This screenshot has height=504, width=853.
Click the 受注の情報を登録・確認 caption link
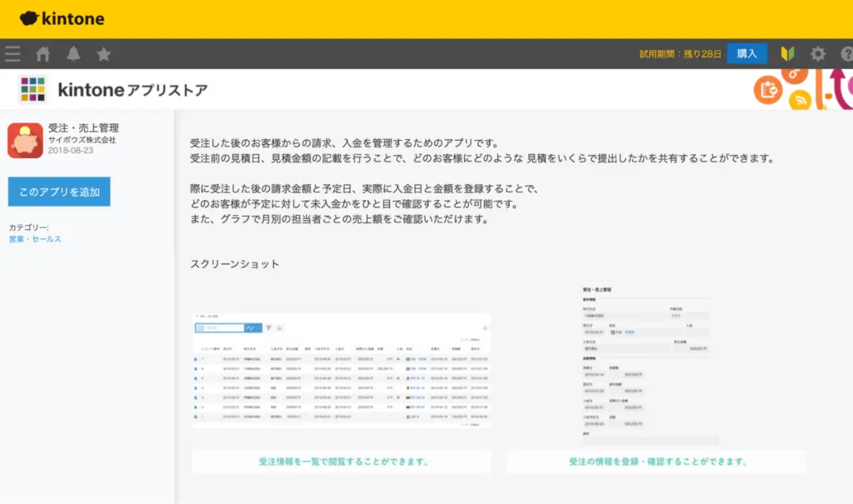(657, 461)
